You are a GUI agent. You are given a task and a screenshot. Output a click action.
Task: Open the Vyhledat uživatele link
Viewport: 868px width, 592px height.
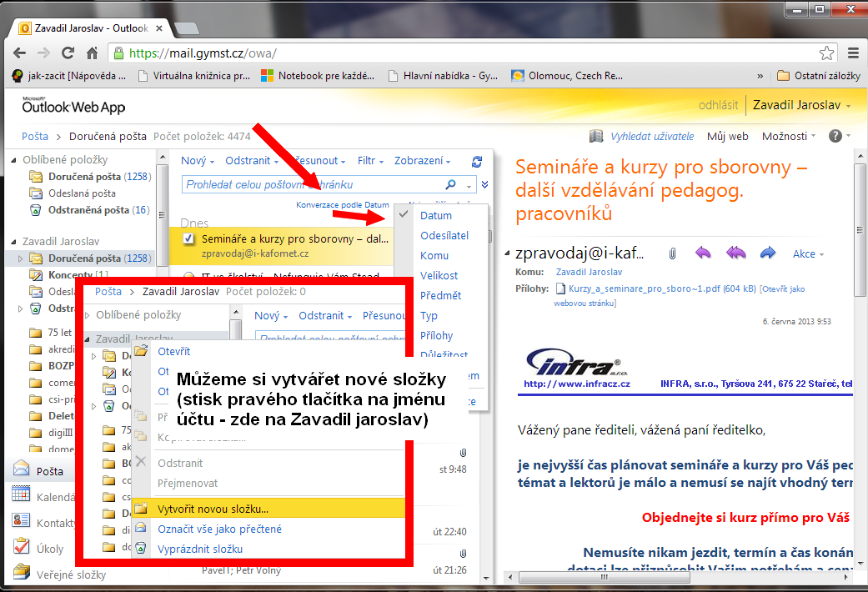[x=652, y=136]
